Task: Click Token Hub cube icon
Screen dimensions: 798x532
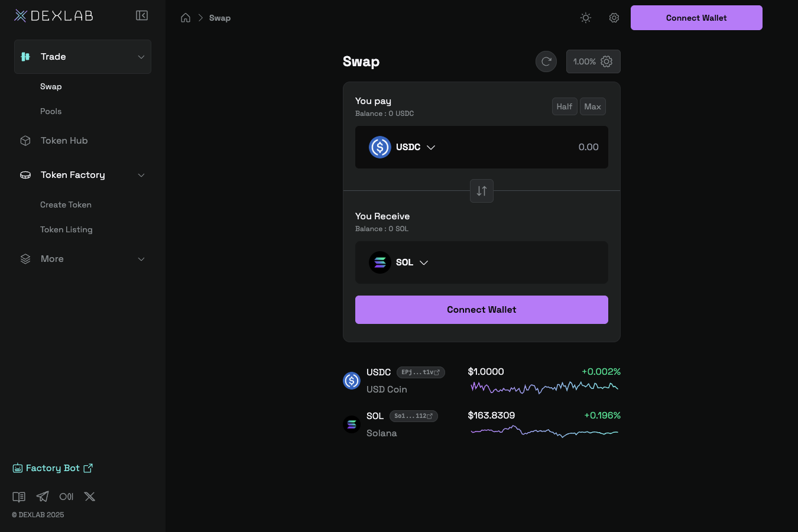Action: (x=25, y=141)
